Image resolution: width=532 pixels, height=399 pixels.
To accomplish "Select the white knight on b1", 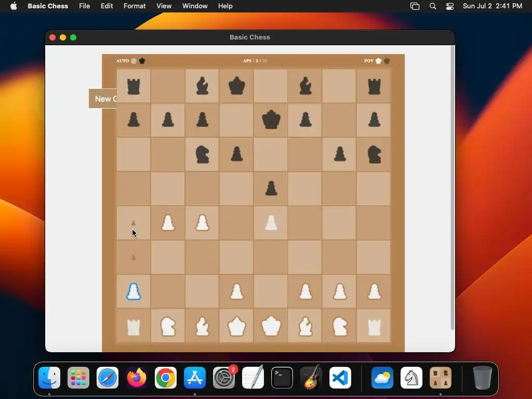I will click(x=168, y=326).
